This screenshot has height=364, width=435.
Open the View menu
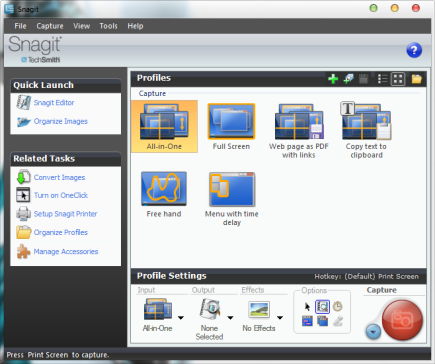[82, 26]
